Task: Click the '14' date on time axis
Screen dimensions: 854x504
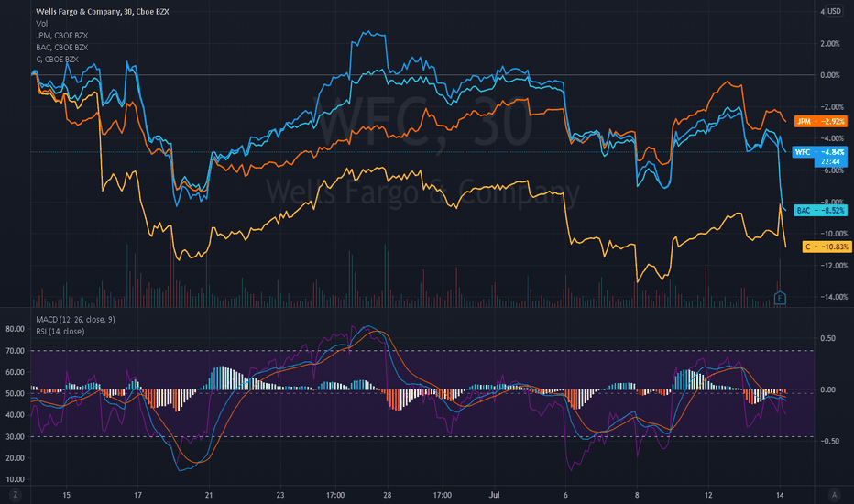Action: point(780,495)
